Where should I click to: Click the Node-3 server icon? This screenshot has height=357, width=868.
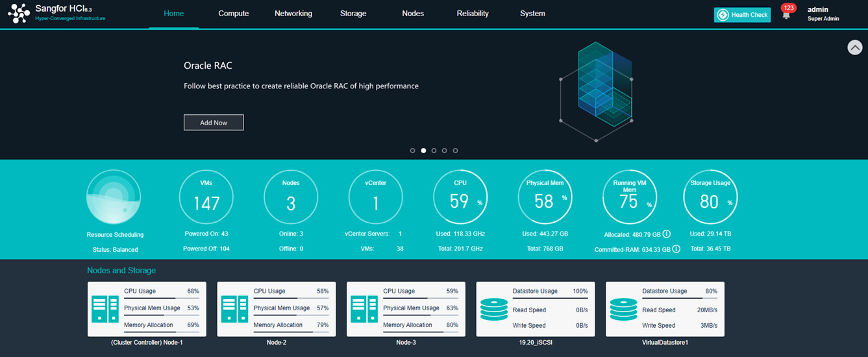pos(364,308)
